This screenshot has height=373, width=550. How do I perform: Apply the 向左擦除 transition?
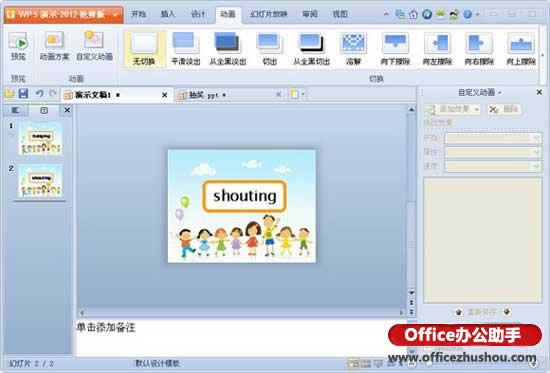pos(437,48)
